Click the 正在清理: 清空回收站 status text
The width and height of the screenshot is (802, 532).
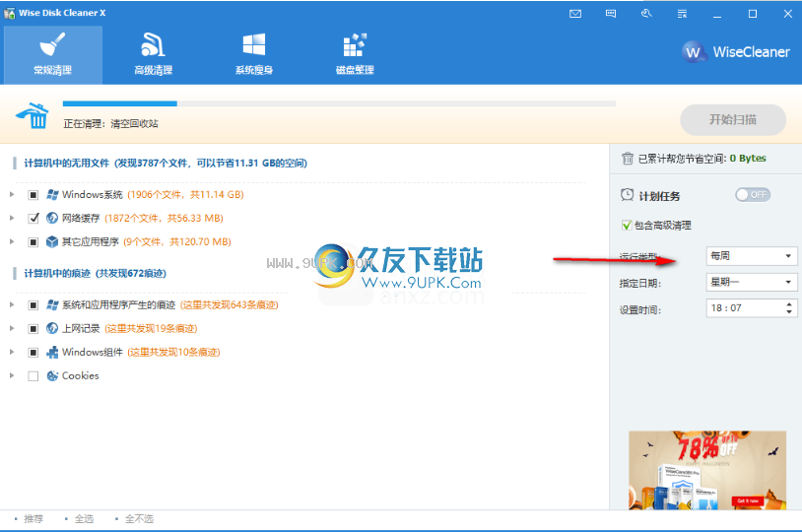(110, 124)
